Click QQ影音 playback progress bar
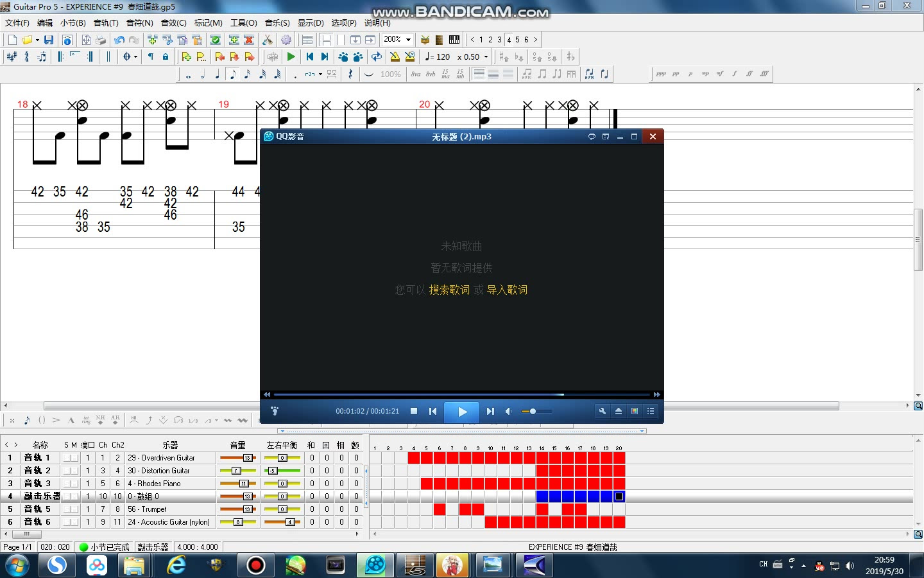Screen dimensions: 924x578 [462, 394]
